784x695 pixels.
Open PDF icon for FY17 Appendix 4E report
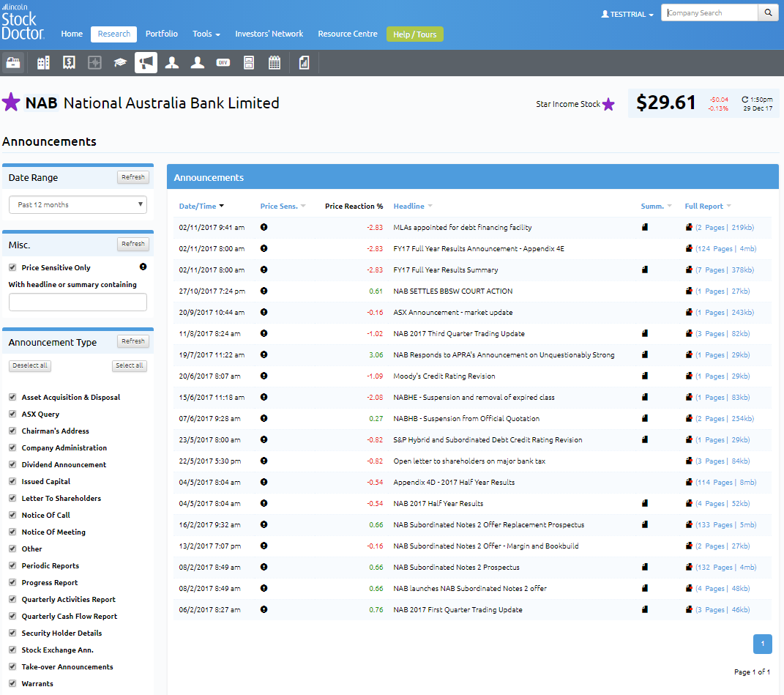689,249
